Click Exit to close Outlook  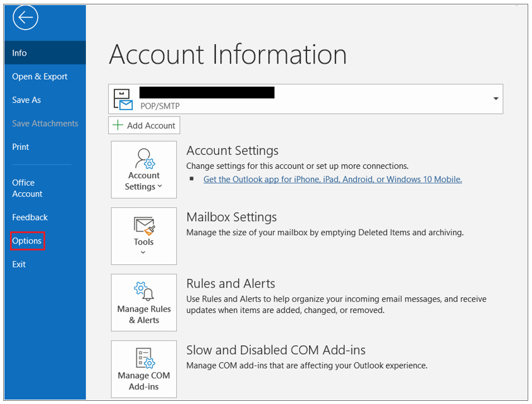(x=19, y=264)
